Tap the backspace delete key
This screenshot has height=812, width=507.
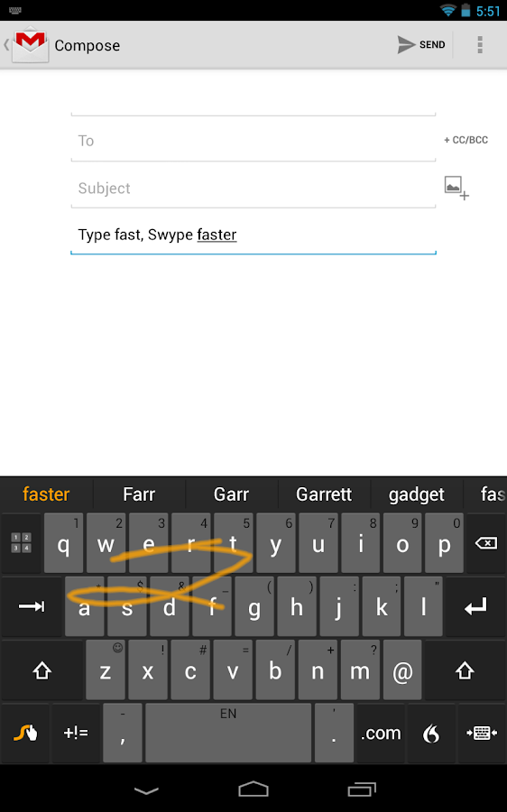tap(485, 543)
